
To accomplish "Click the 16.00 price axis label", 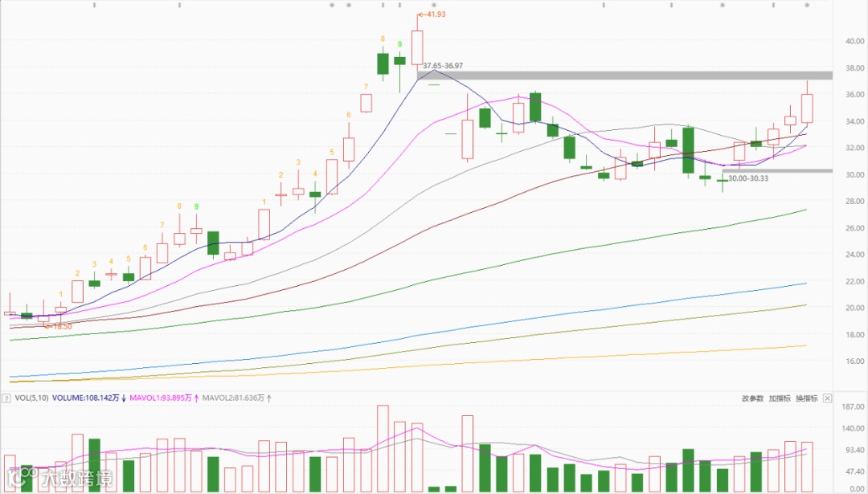I will [x=855, y=361].
